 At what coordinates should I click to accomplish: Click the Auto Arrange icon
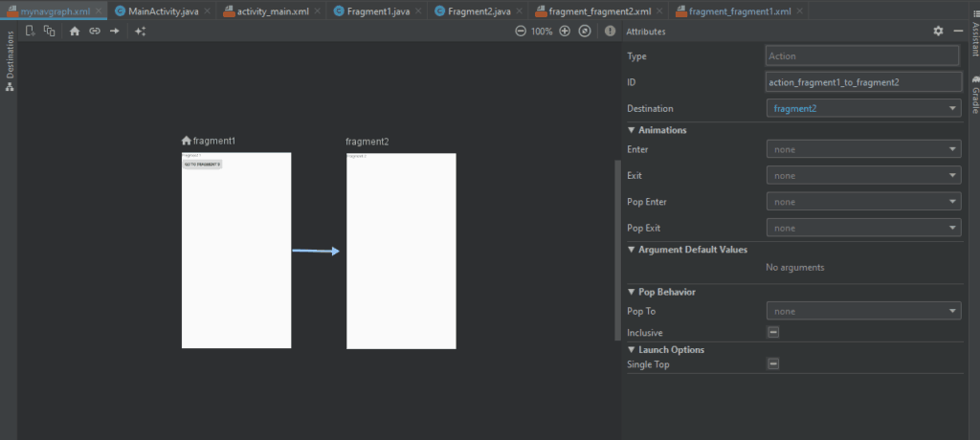(x=140, y=31)
